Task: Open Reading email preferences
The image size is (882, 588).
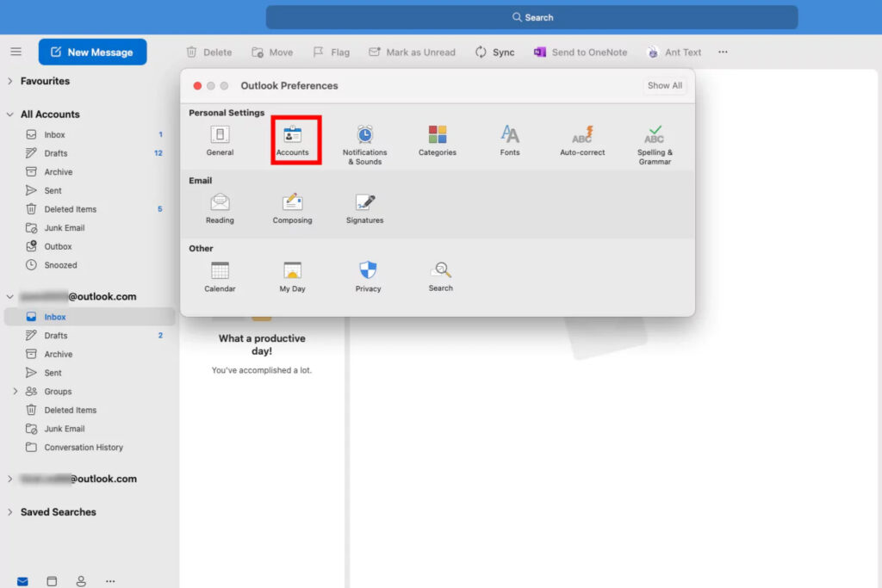Action: (220, 208)
